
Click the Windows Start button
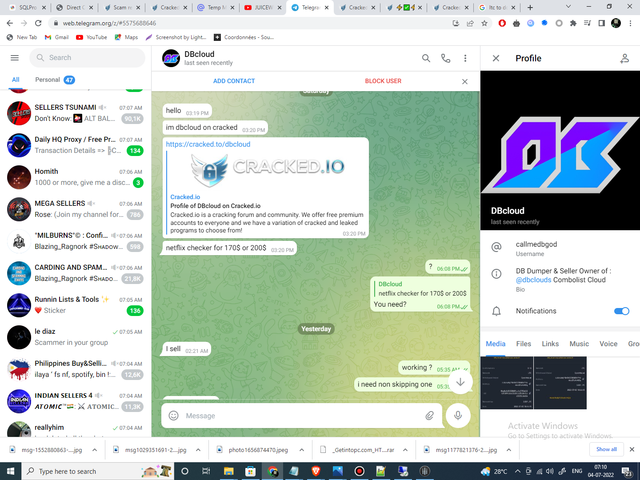coord(11,471)
